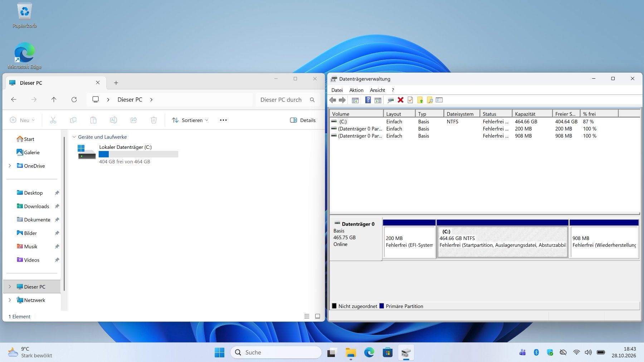Screen dimensions: 644x362
Task: Toggle the action pane icon in Datenträgerverwaltung toolbar
Action: (378, 100)
